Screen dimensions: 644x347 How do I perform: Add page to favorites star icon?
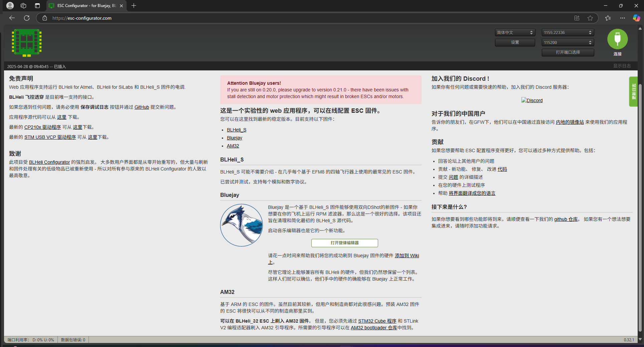(590, 18)
